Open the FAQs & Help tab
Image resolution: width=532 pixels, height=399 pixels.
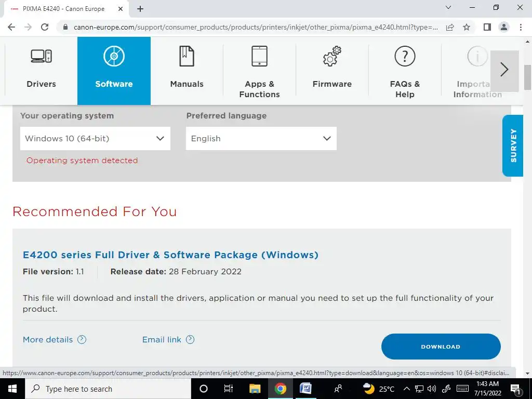click(405, 71)
